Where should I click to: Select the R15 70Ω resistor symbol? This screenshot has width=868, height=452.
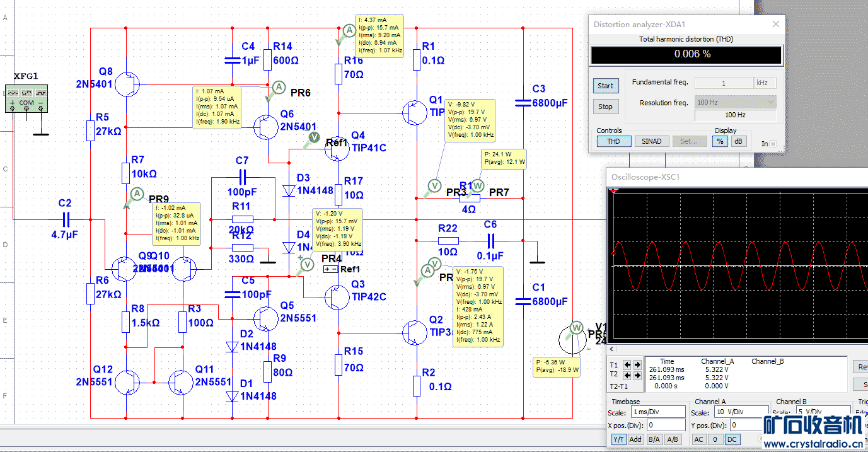pos(339,365)
